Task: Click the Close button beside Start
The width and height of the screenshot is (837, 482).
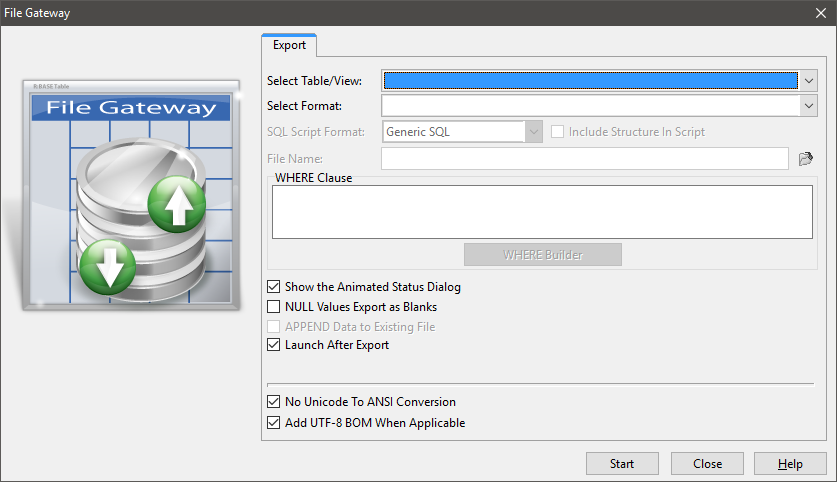Action: (x=707, y=464)
